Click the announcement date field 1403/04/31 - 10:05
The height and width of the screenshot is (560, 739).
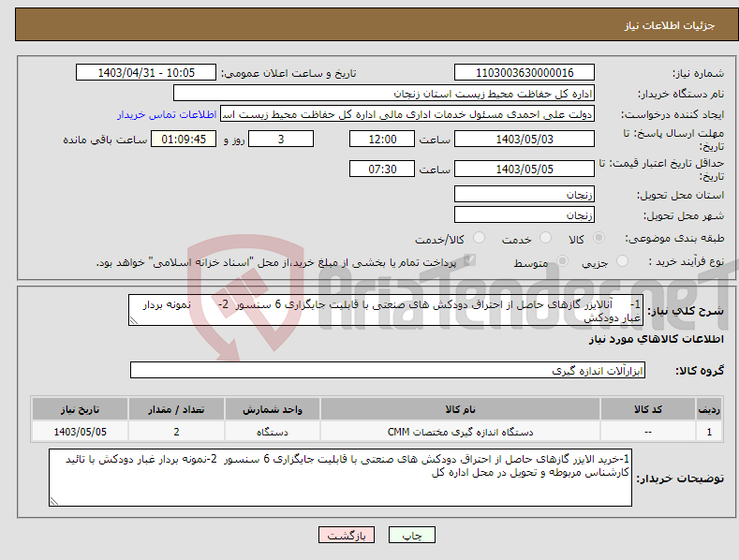click(145, 73)
